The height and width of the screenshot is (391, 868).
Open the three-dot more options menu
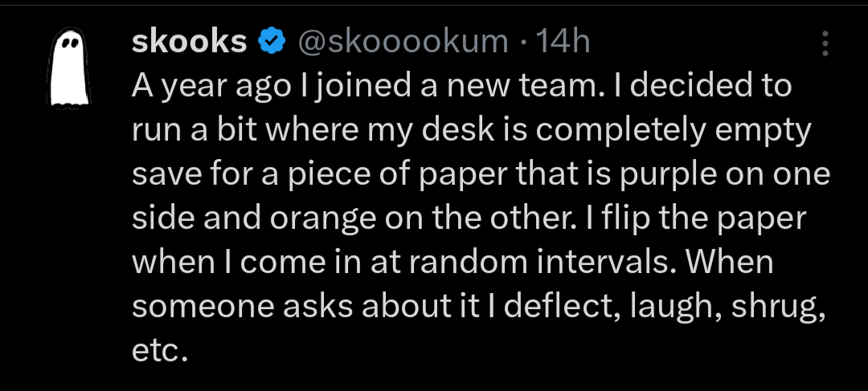(x=825, y=43)
